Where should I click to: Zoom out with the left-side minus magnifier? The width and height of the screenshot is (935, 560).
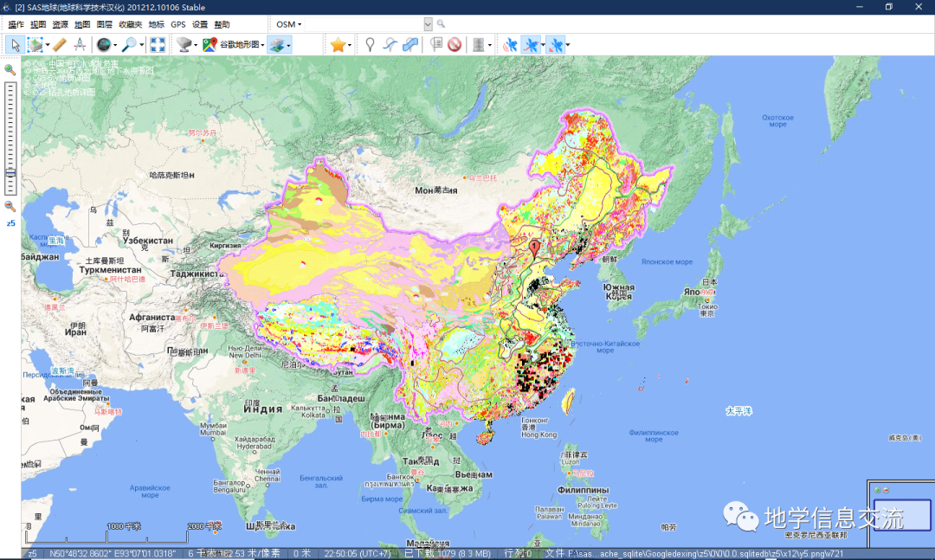point(10,206)
